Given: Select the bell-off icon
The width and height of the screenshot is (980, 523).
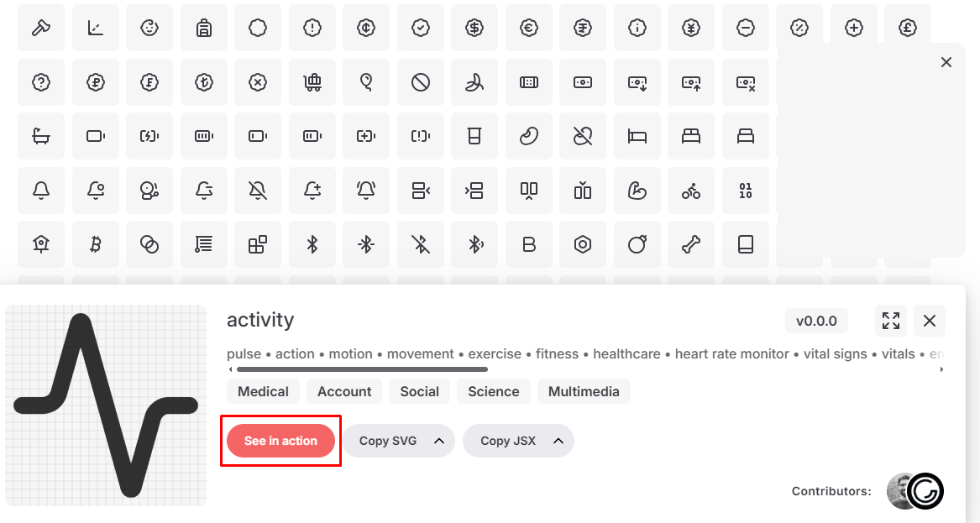Looking at the screenshot, I should point(258,191).
